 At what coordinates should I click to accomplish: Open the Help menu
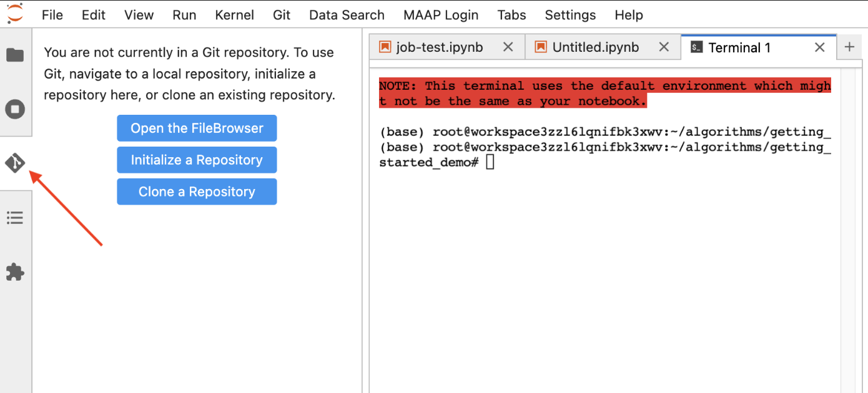[629, 15]
